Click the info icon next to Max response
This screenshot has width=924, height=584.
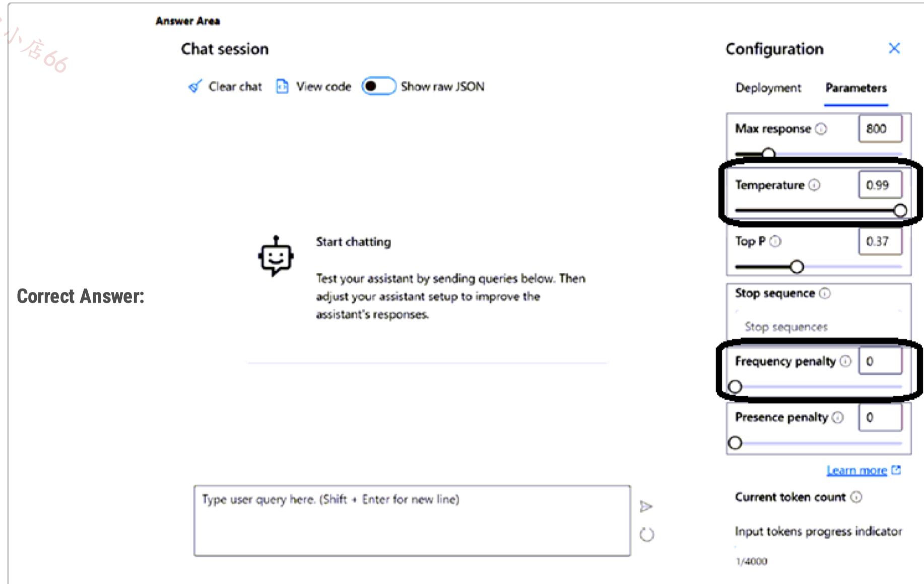pos(821,129)
